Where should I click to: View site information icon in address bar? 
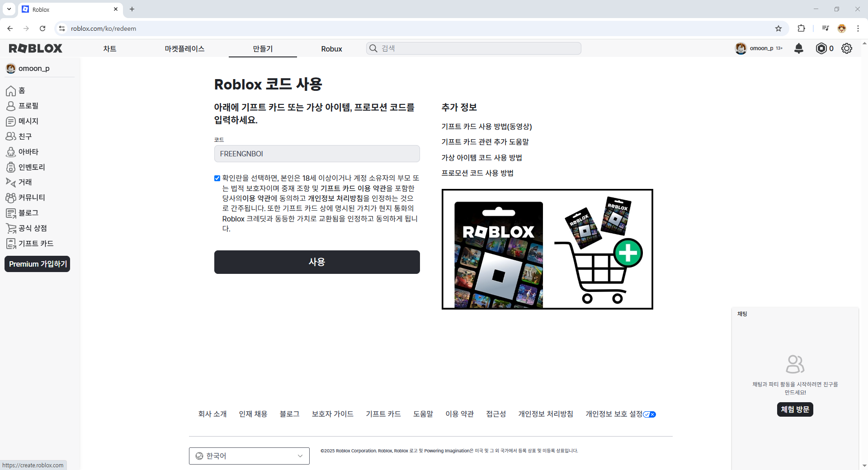click(62, 28)
